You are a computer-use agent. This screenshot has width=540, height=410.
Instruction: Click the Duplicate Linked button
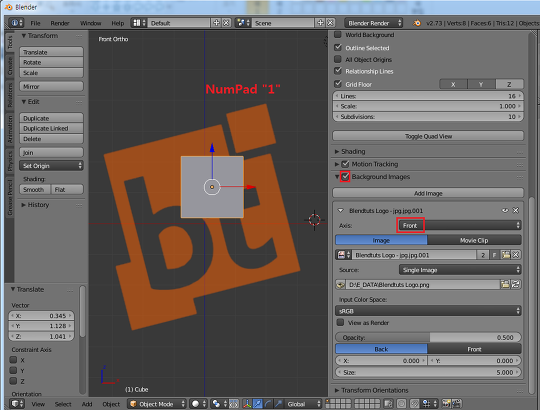click(x=51, y=128)
